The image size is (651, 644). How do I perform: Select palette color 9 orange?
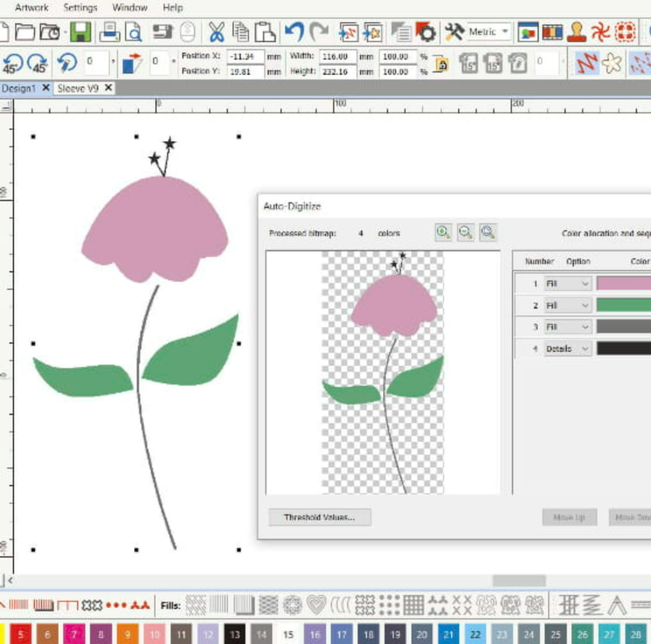click(127, 634)
